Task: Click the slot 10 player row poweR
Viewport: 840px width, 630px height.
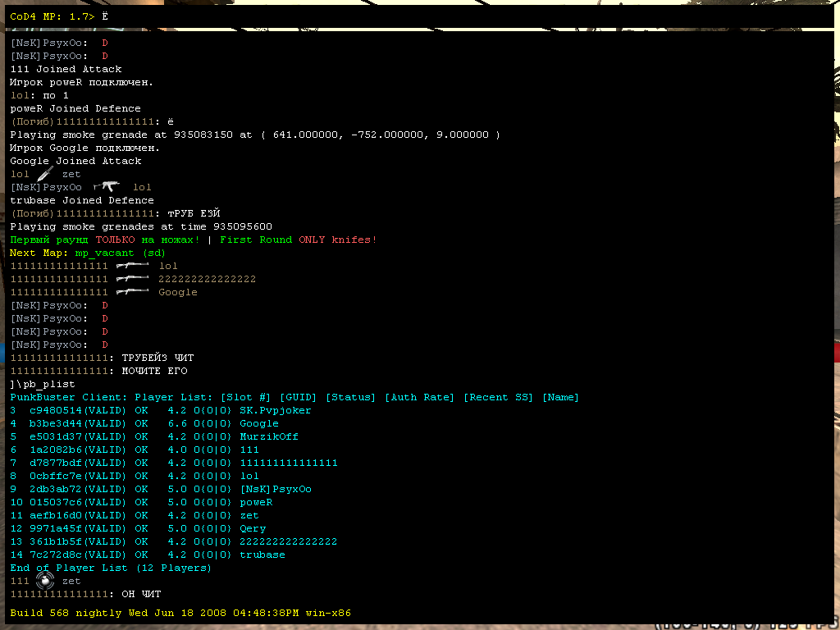Action: pos(141,502)
